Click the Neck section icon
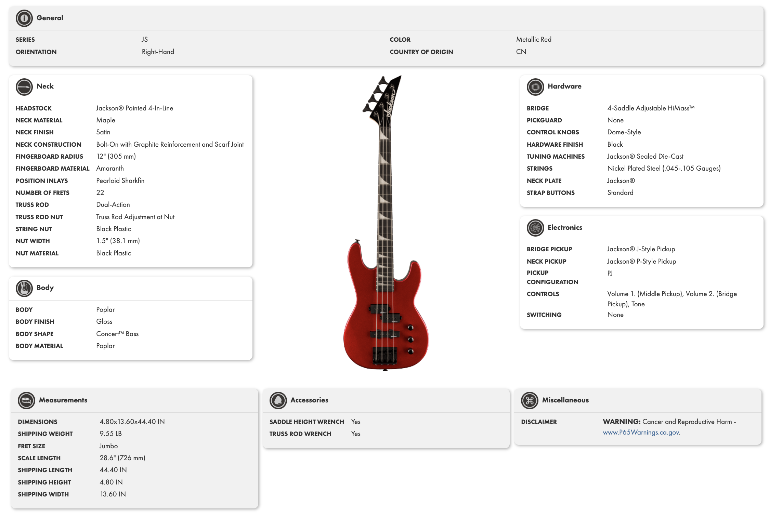769x532 pixels. (24, 87)
